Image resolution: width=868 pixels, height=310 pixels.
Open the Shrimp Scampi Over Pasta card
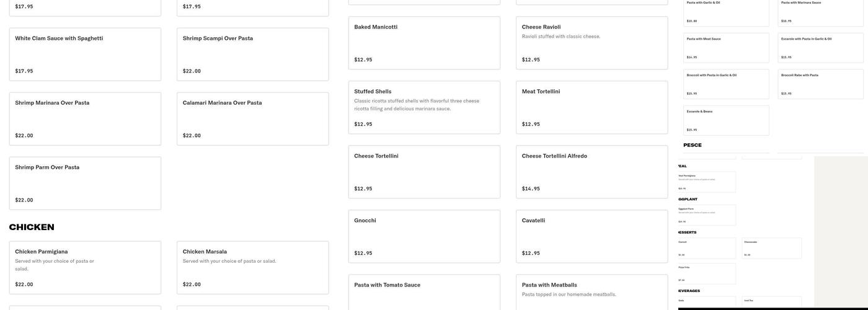click(252, 54)
